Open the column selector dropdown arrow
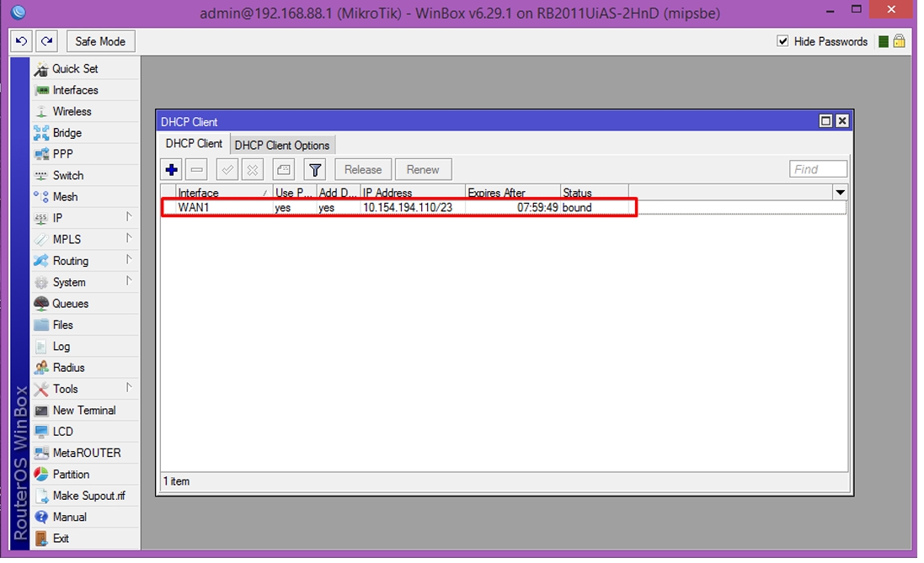The width and height of the screenshot is (924, 563). click(x=841, y=192)
